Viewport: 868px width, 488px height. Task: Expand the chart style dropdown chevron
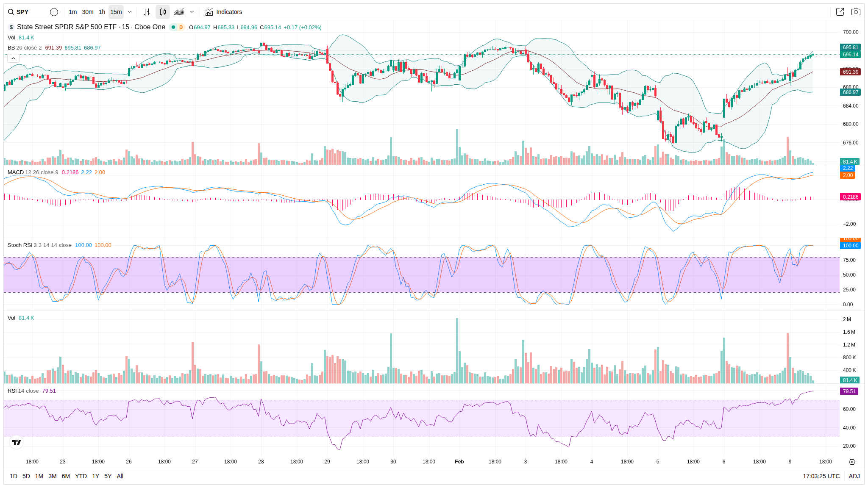tap(192, 12)
